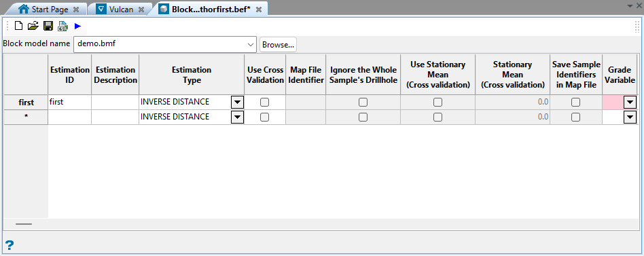This screenshot has width=644, height=256.
Task: Check Use Stationary Mean in first row
Action: click(437, 102)
